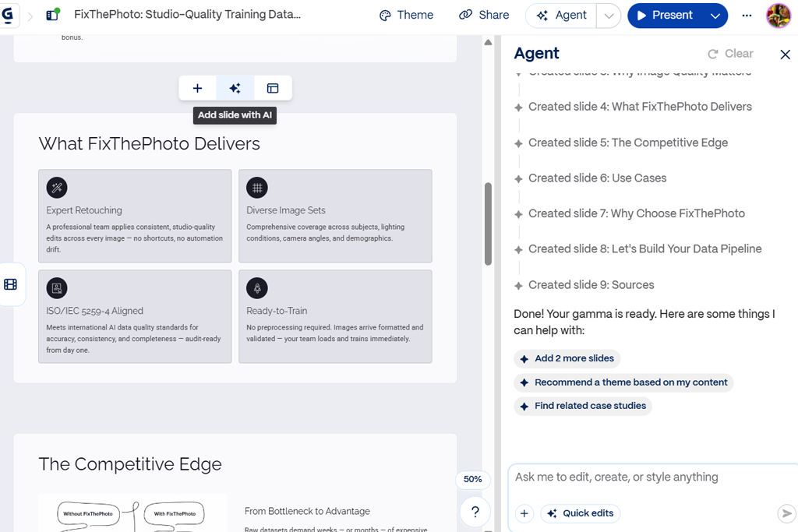The width and height of the screenshot is (798, 532).
Task: Click Created slide 6: Use Cases entry
Action: 598,178
